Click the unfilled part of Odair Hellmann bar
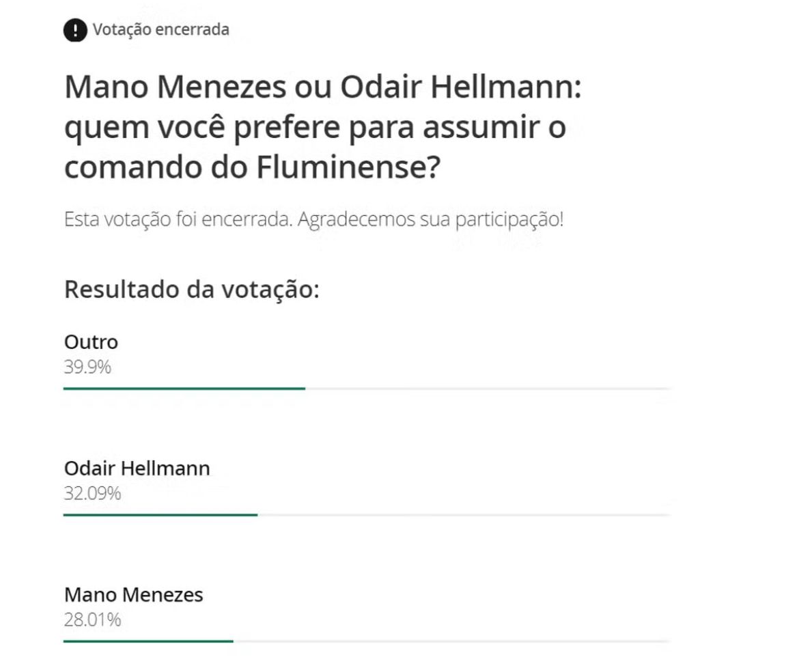799x672 pixels. (x=464, y=514)
